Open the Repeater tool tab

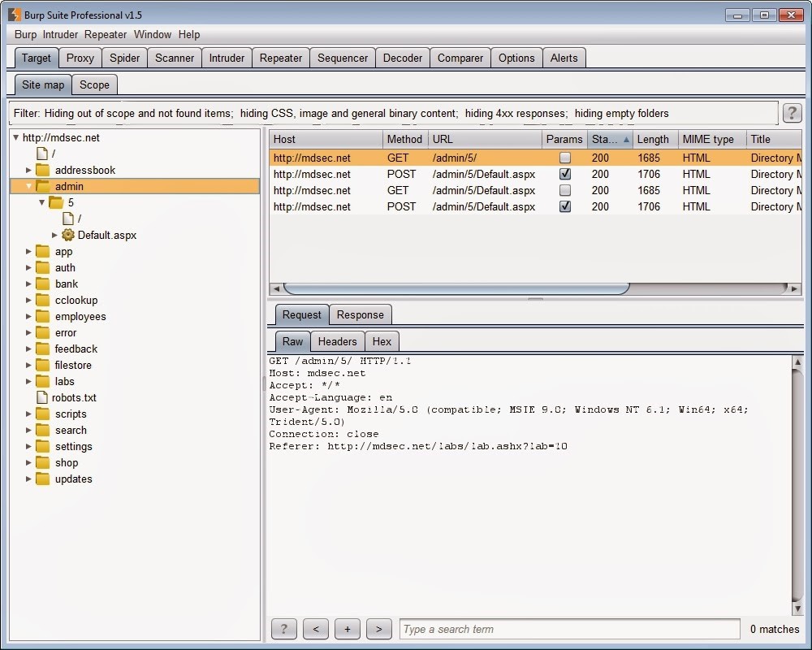[281, 58]
